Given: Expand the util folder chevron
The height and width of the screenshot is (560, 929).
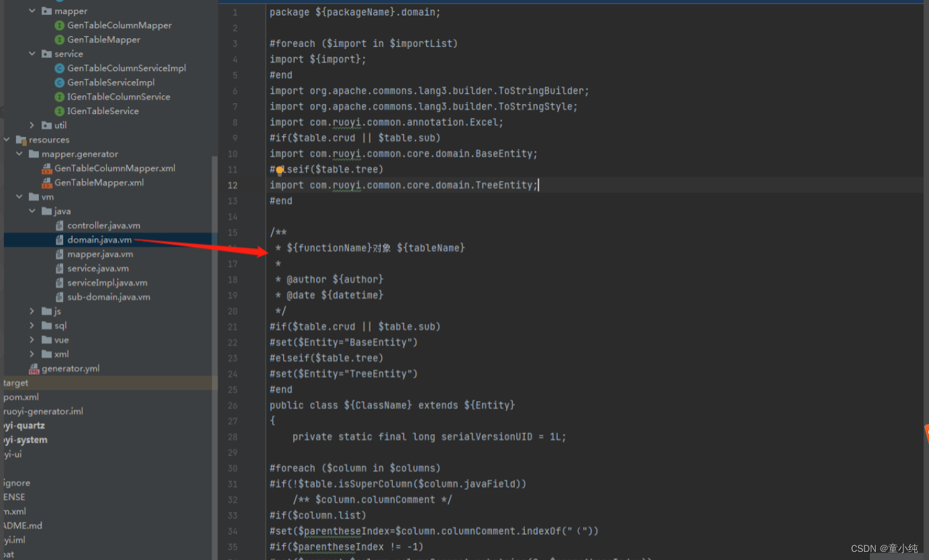Looking at the screenshot, I should click(x=32, y=125).
